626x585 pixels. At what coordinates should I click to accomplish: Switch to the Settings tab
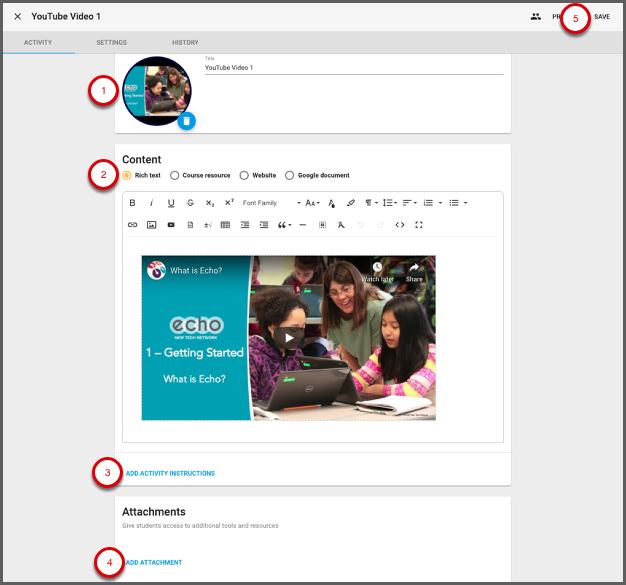pos(111,43)
